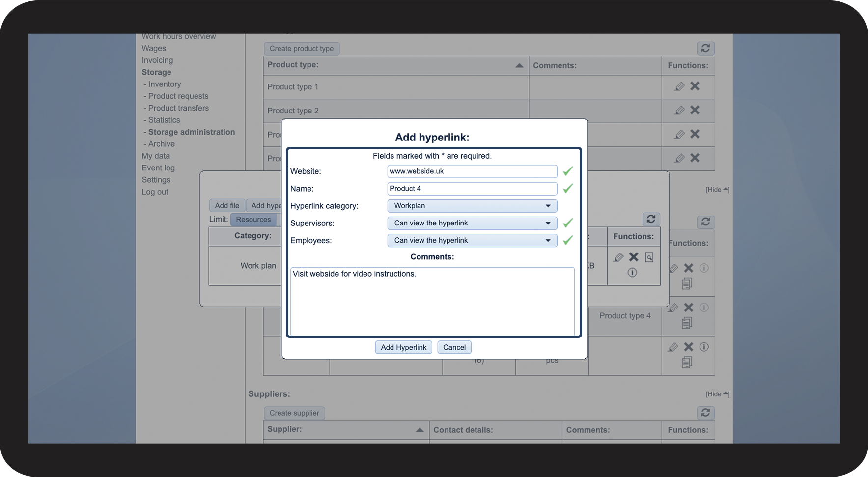Delete the Work plan resource
This screenshot has height=477, width=868.
(634, 257)
